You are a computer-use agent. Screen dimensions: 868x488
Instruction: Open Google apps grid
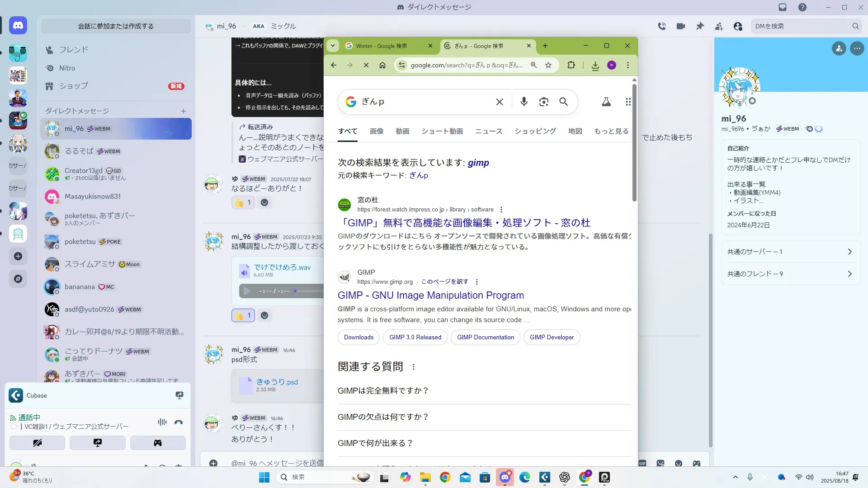(x=628, y=102)
